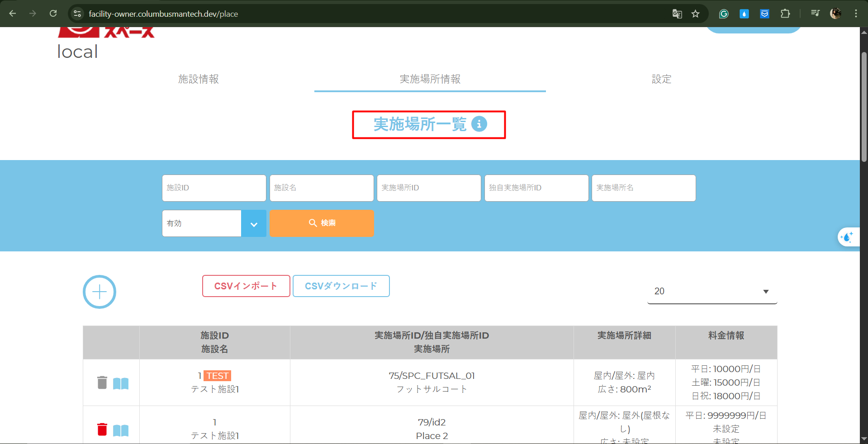This screenshot has height=444, width=868.
Task: Open the book icon for Place 2 row
Action: [121, 430]
